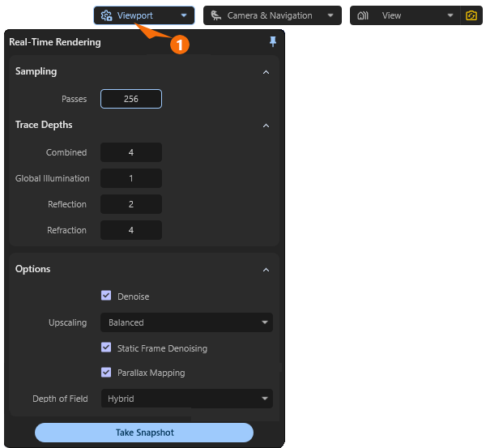Click the Static Frame Denoising label text
486x448 pixels.
(x=162, y=348)
